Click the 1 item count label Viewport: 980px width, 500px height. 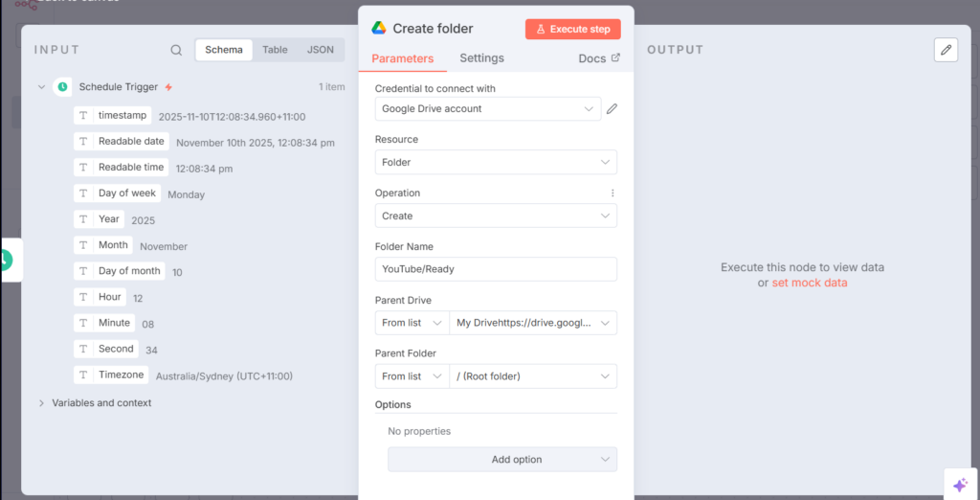pos(332,87)
